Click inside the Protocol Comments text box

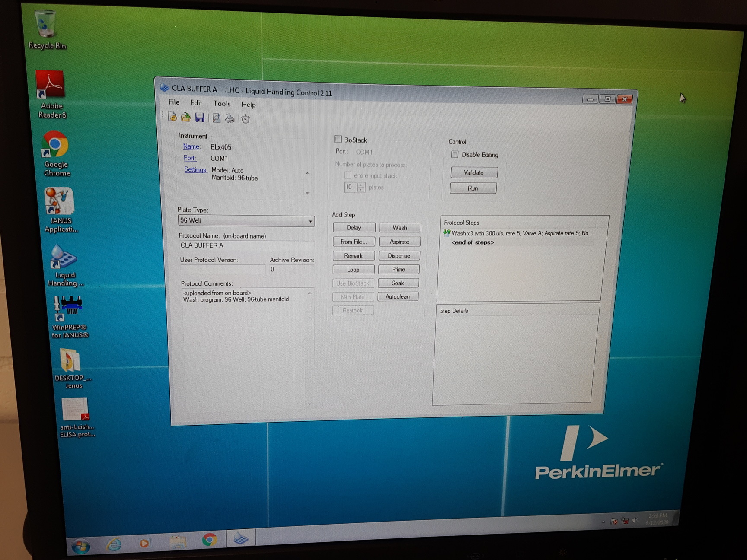pos(245,347)
